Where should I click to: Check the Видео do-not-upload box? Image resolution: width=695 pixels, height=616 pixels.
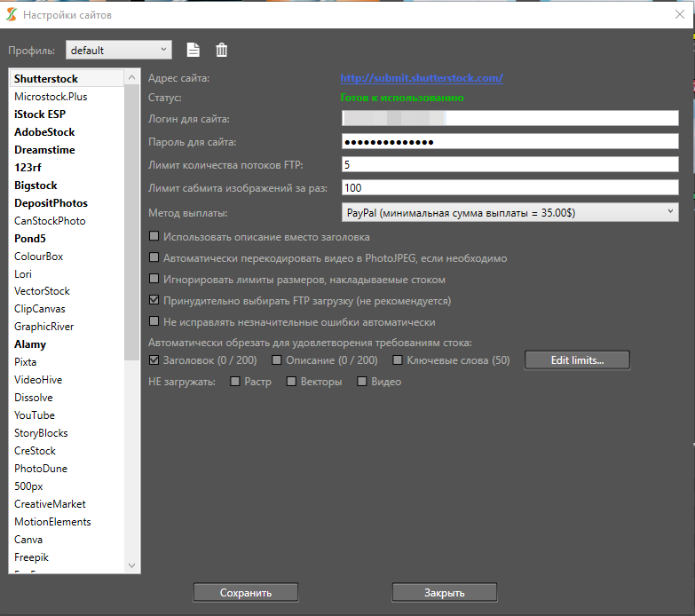362,381
